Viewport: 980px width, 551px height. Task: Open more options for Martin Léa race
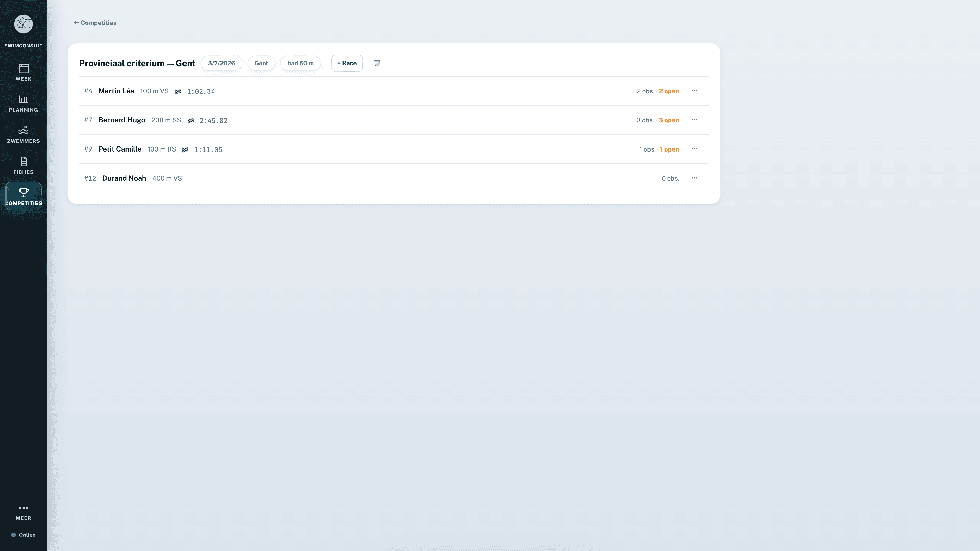click(x=694, y=91)
